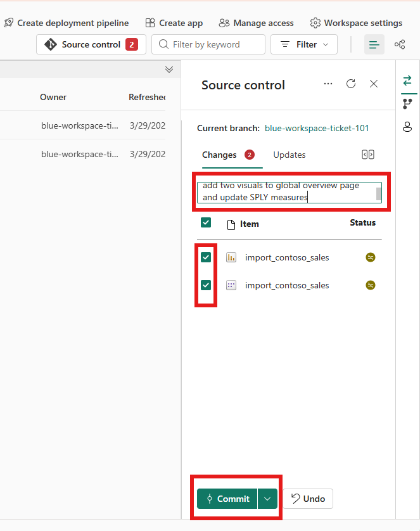The height and width of the screenshot is (531, 420).
Task: Uncheck the import_contoso_sales report checkbox
Action: click(206, 257)
